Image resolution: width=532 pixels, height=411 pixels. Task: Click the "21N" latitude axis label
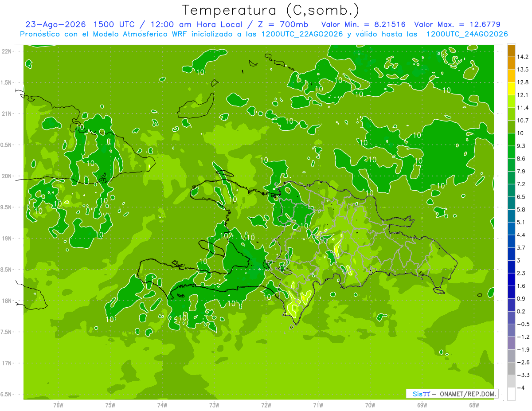pos(7,114)
